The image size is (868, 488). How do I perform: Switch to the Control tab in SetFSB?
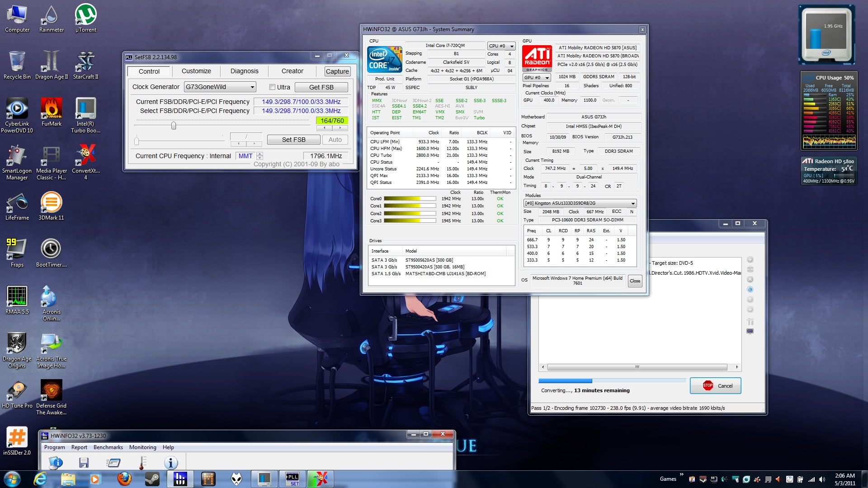149,71
